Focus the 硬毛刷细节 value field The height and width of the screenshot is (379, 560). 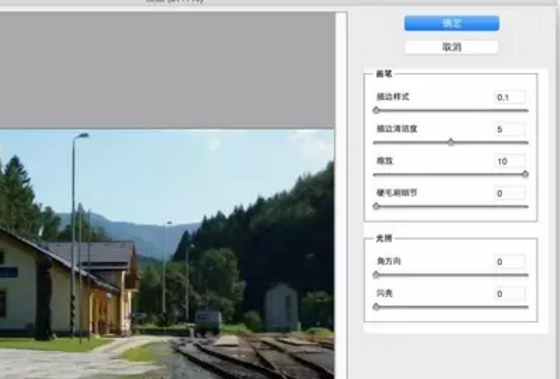click(x=510, y=194)
